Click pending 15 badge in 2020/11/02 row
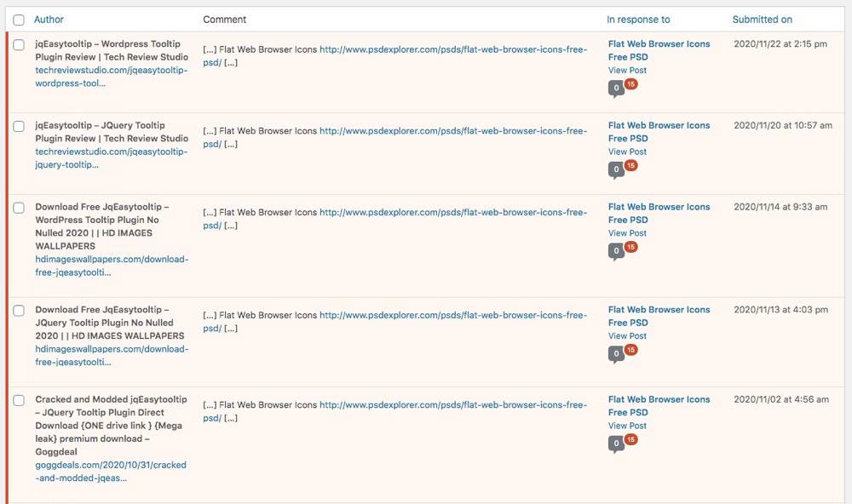The height and width of the screenshot is (504, 852). coord(630,439)
